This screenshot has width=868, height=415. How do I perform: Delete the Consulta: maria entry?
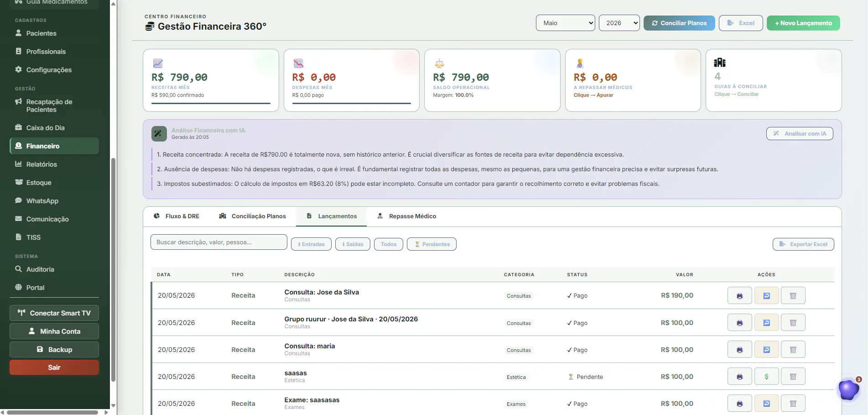click(x=793, y=349)
